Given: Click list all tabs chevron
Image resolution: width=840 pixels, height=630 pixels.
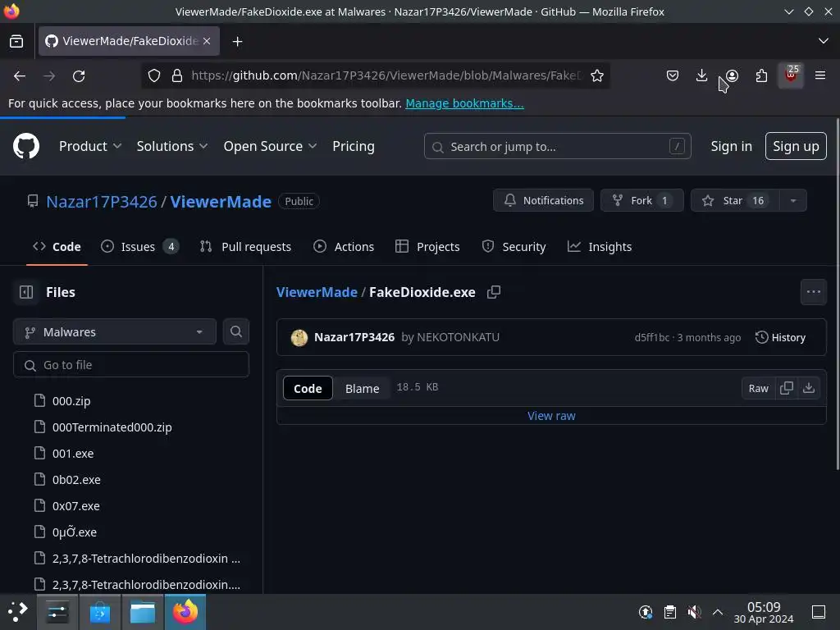Looking at the screenshot, I should (x=824, y=41).
